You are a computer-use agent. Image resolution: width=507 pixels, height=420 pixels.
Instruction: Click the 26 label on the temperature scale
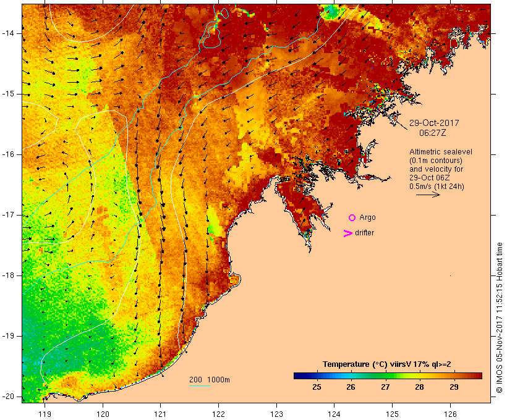(x=351, y=387)
